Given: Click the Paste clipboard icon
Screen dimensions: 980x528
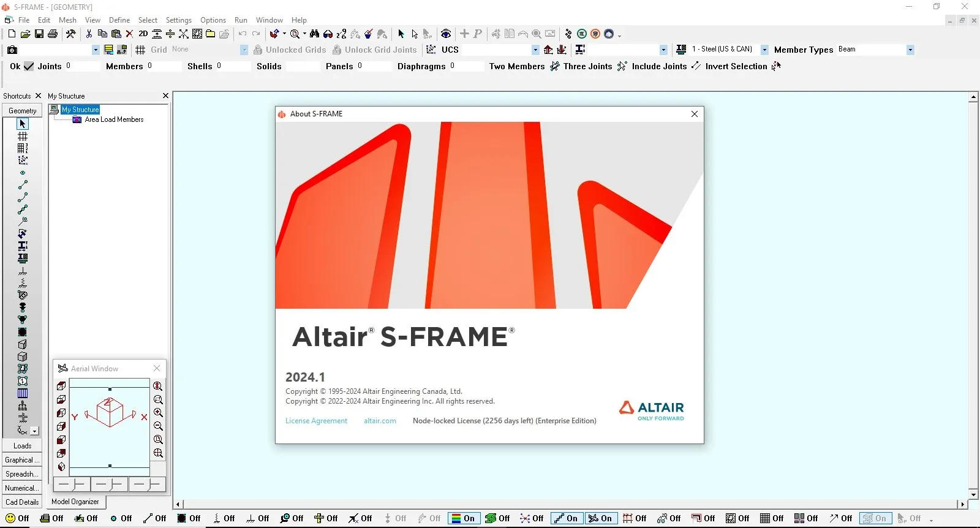Looking at the screenshot, I should (x=116, y=34).
